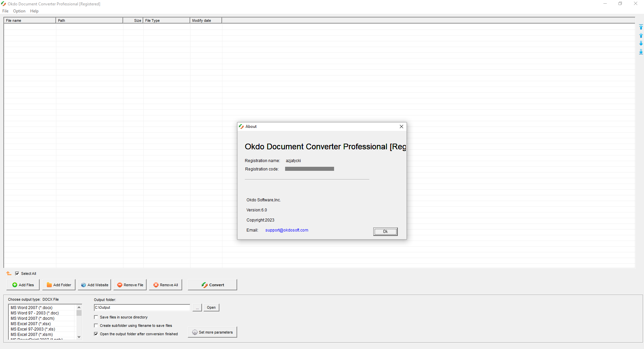
Task: Click the move-up blue arrow icon
Action: pyautogui.click(x=641, y=35)
